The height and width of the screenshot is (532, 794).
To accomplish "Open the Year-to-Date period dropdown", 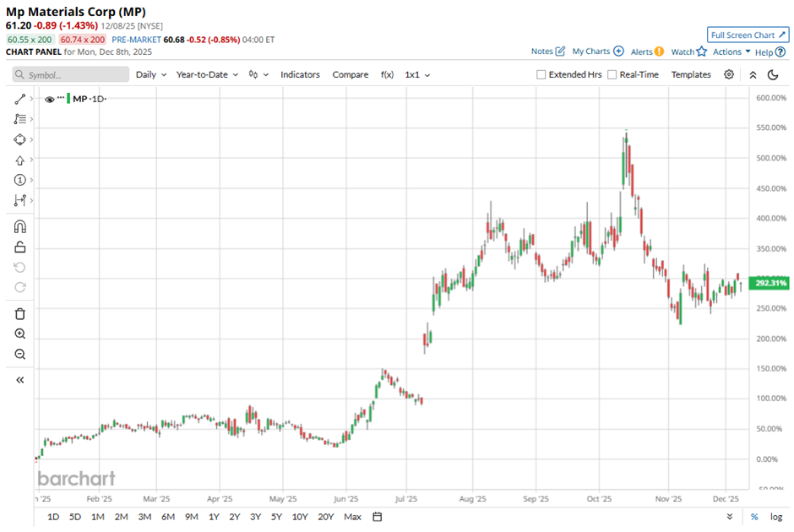I will click(207, 74).
